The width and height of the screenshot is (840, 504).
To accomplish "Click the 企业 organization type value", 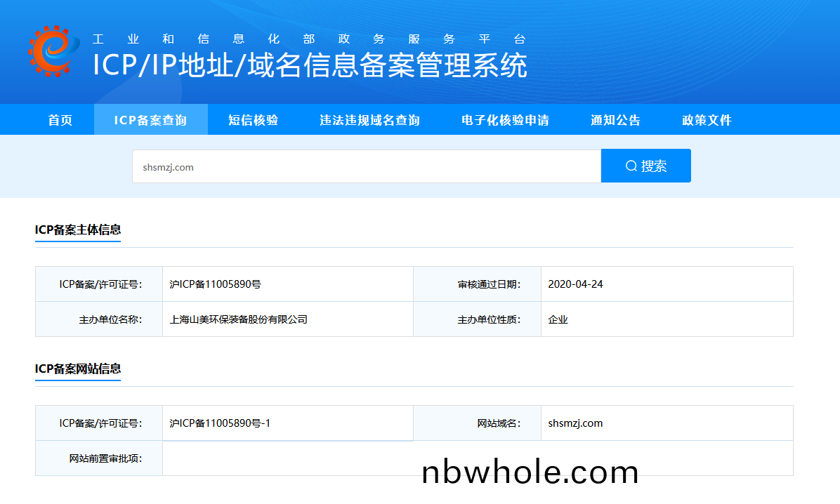I will (558, 320).
